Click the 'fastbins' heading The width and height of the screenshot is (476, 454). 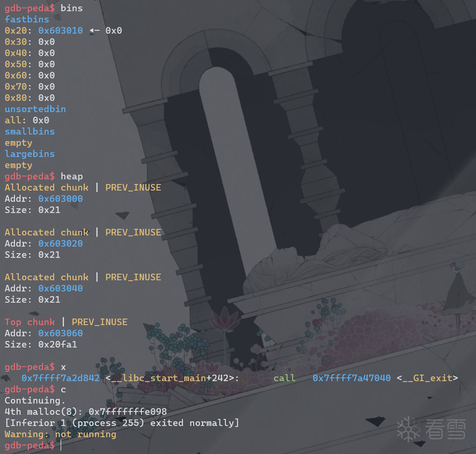pyautogui.click(x=27, y=20)
